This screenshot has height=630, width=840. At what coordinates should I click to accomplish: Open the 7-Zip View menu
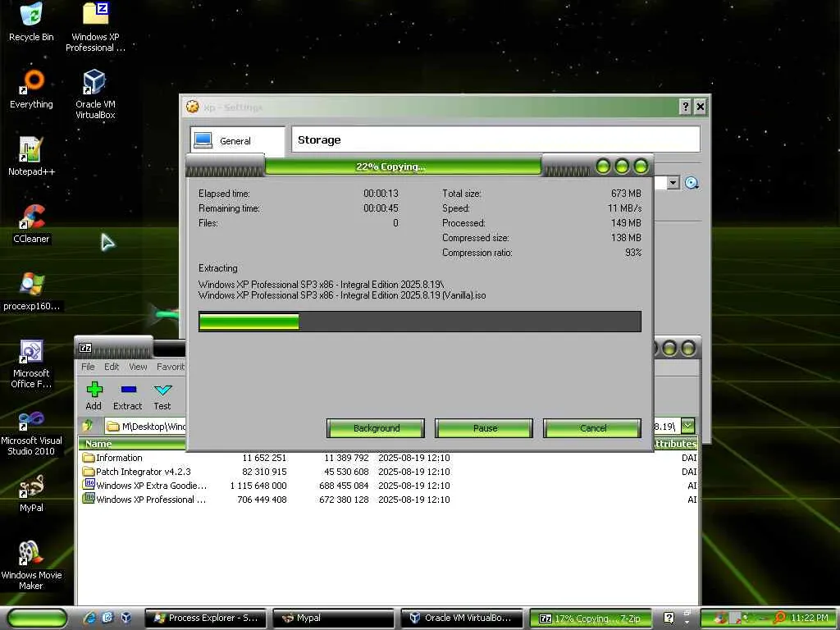pyautogui.click(x=138, y=367)
